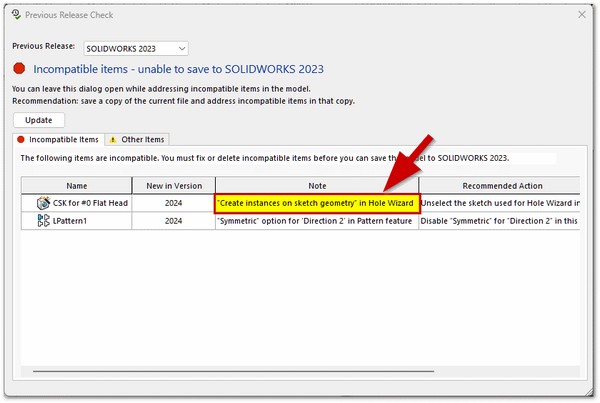Image resolution: width=600 pixels, height=403 pixels.
Task: Click the red stop icon beside Incompatible items heading
Action: (x=19, y=69)
